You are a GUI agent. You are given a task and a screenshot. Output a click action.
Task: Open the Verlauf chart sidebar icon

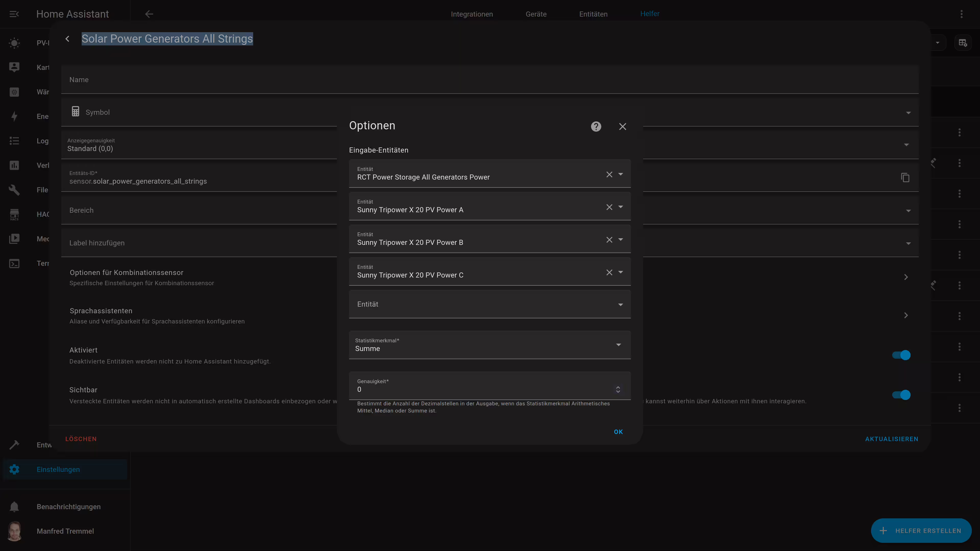(14, 165)
